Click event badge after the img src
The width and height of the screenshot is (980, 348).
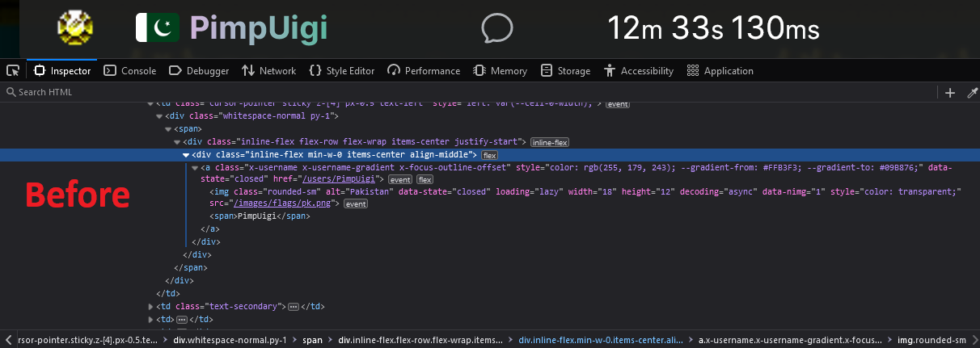point(357,204)
